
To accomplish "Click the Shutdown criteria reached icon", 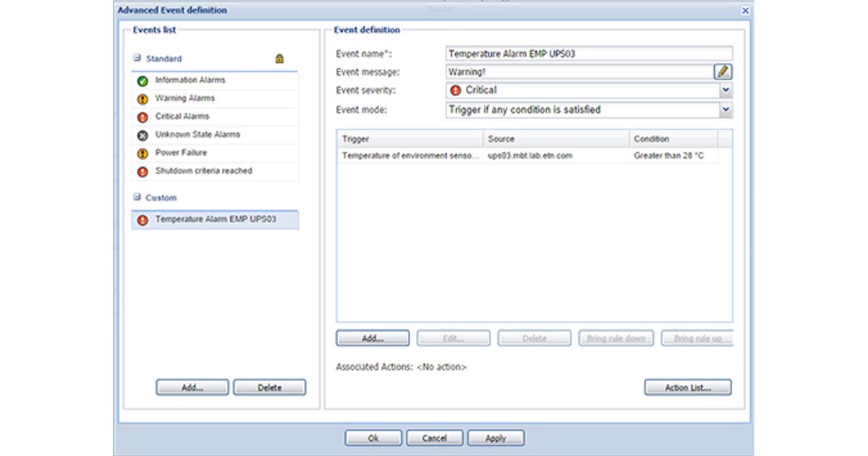I will pyautogui.click(x=142, y=172).
